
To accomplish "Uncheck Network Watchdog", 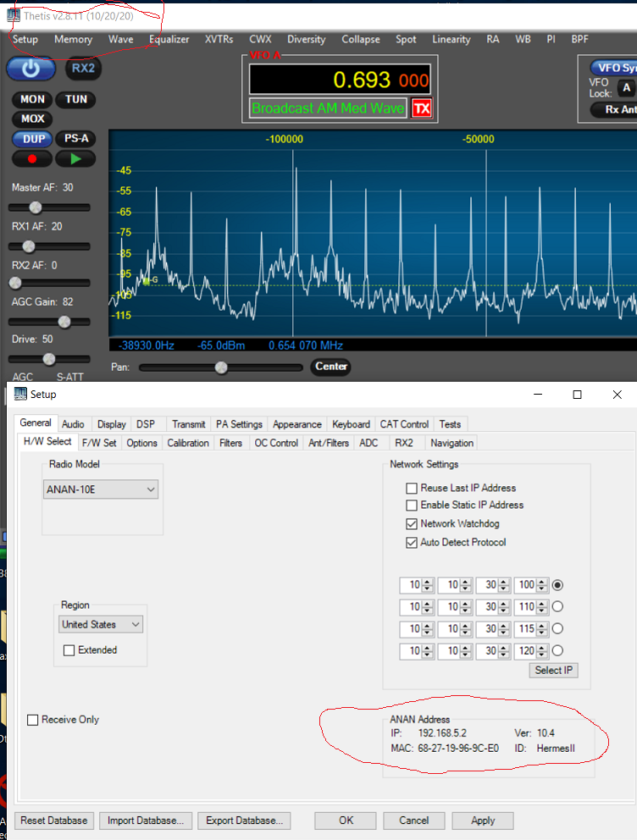I will click(x=412, y=524).
